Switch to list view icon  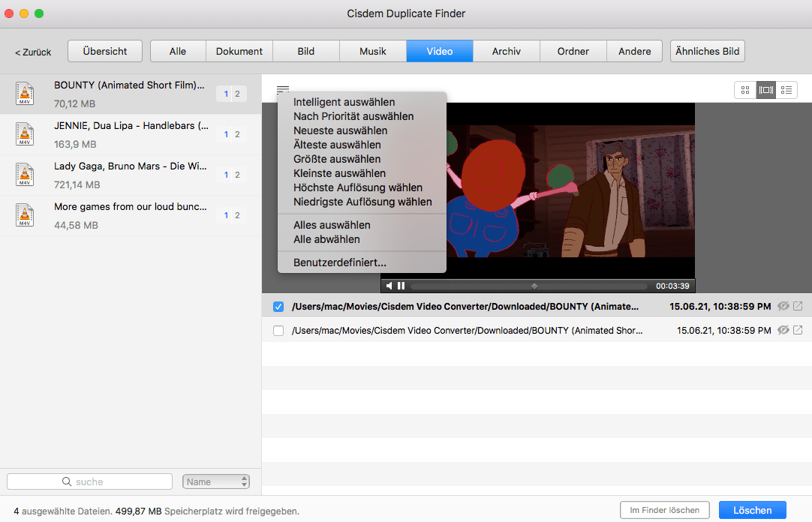coord(786,90)
